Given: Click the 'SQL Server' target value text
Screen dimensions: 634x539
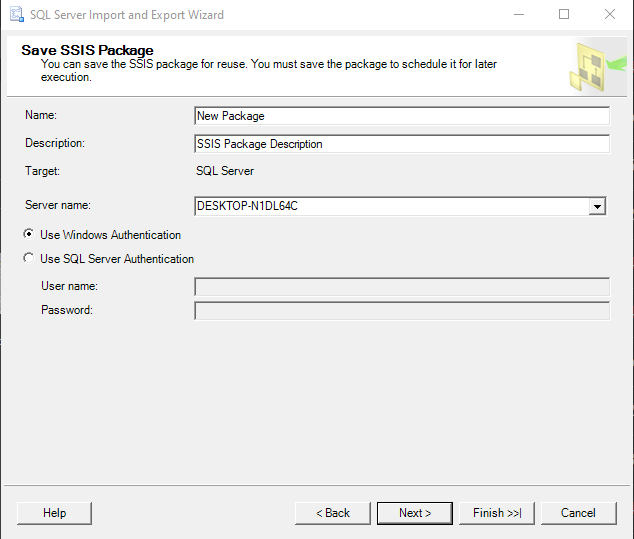Looking at the screenshot, I should tap(225, 171).
